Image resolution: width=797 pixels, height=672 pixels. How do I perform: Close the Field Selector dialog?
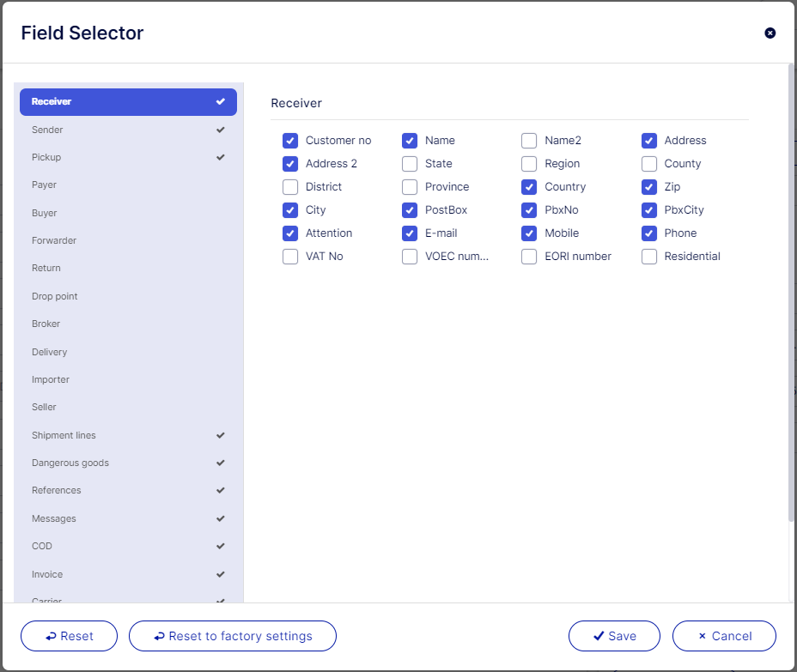(x=770, y=33)
